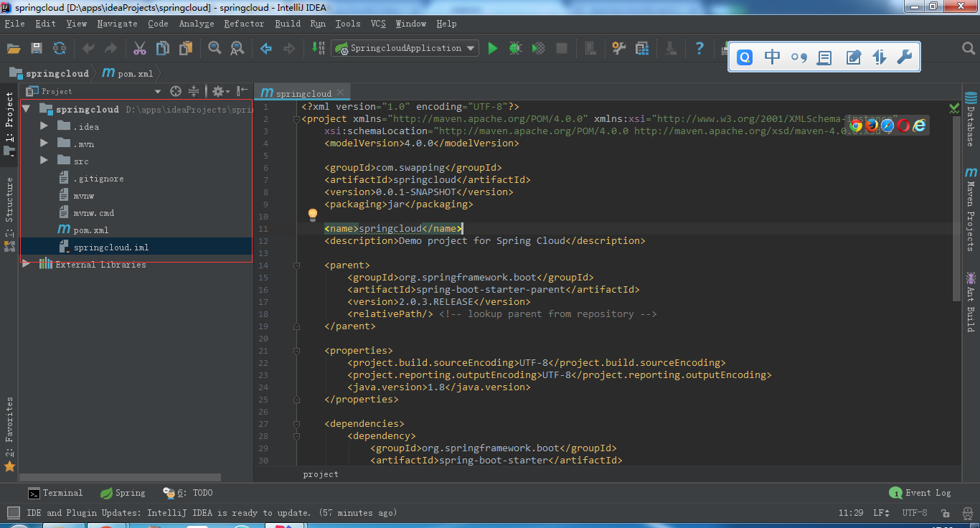Click the Synchronize refresh icon
This screenshot has width=980, height=528.
pos(60,48)
